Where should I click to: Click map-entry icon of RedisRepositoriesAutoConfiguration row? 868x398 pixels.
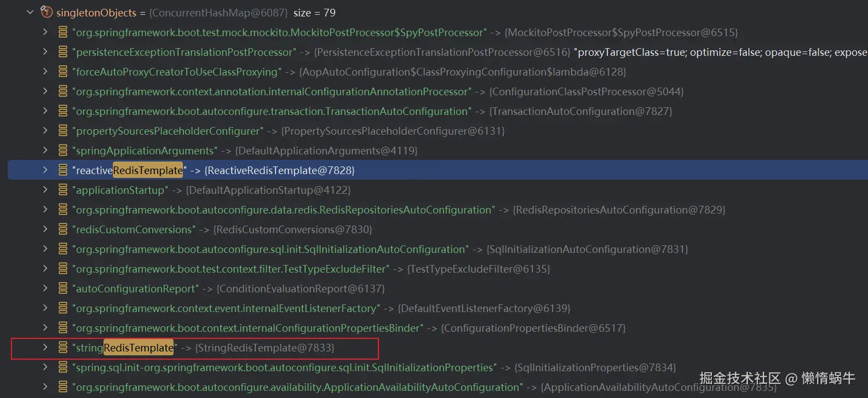63,209
